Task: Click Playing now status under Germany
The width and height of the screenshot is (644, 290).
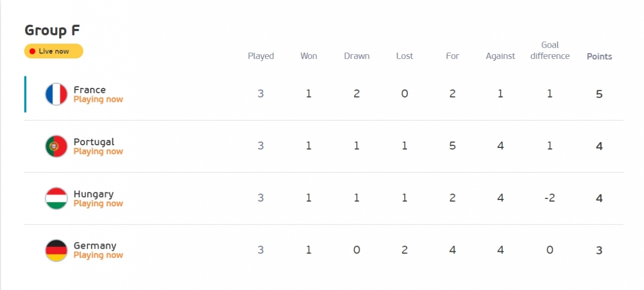Action: [x=98, y=255]
